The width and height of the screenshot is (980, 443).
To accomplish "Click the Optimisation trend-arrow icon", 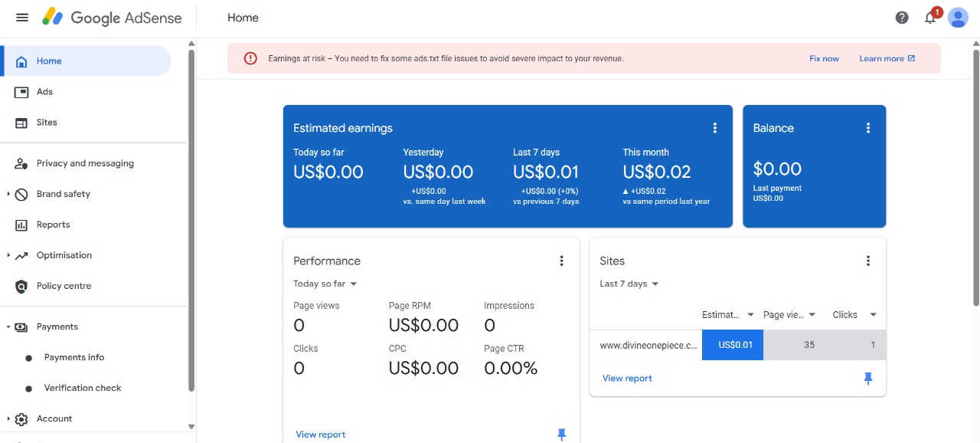I will click(21, 255).
